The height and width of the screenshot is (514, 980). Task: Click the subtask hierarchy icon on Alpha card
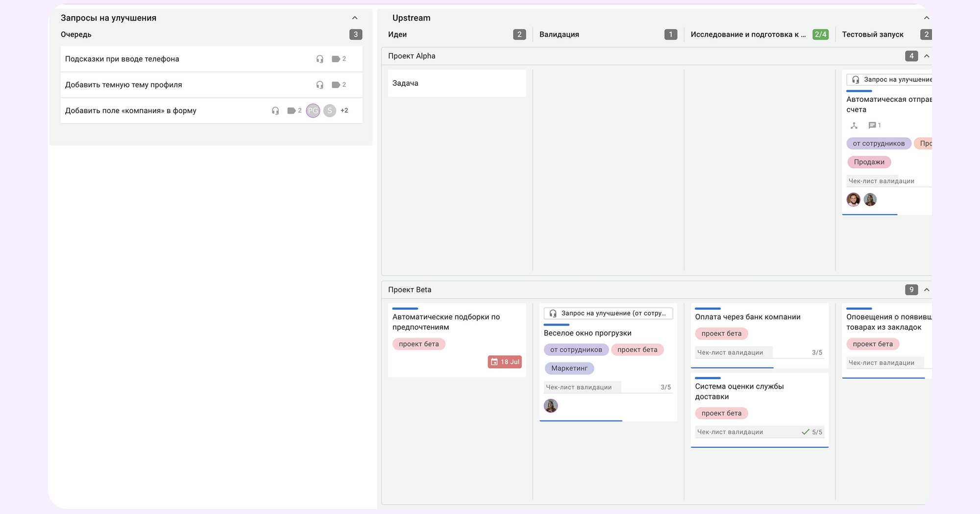coord(854,125)
